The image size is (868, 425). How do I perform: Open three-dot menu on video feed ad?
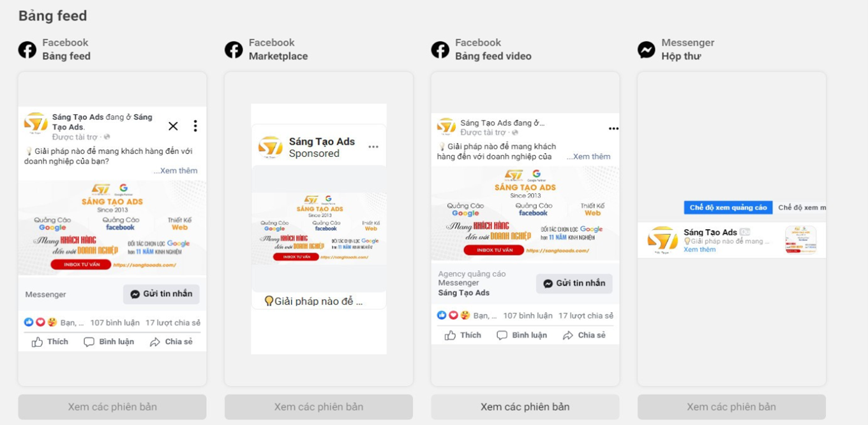point(613,129)
